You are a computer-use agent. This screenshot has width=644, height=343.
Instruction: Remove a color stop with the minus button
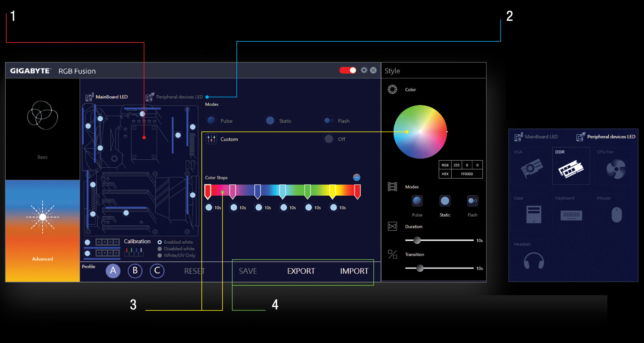[x=357, y=177]
